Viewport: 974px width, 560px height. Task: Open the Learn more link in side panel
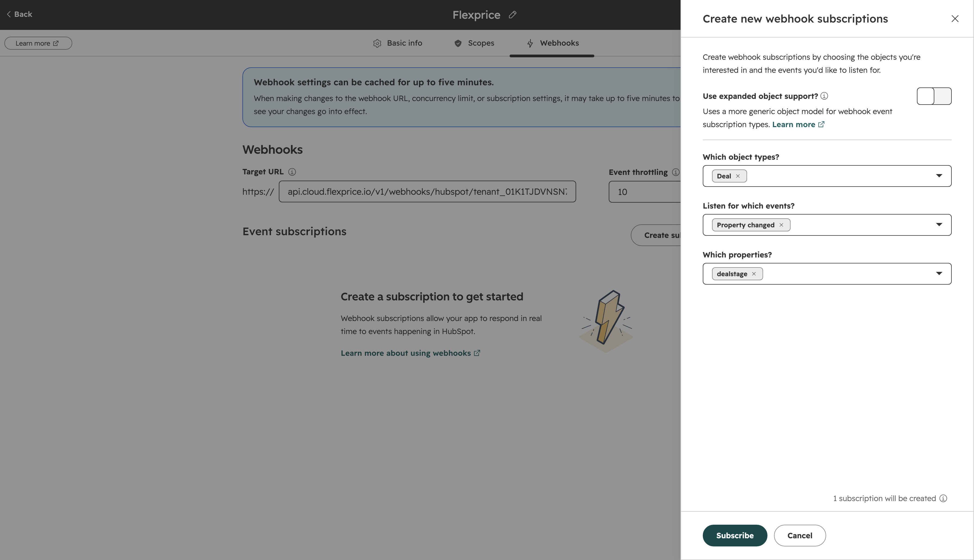798,125
